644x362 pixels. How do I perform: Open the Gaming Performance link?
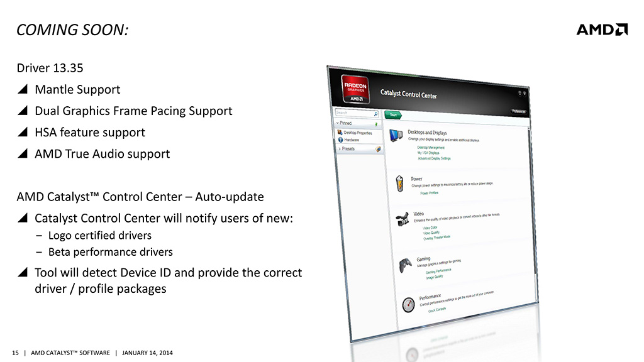click(438, 271)
